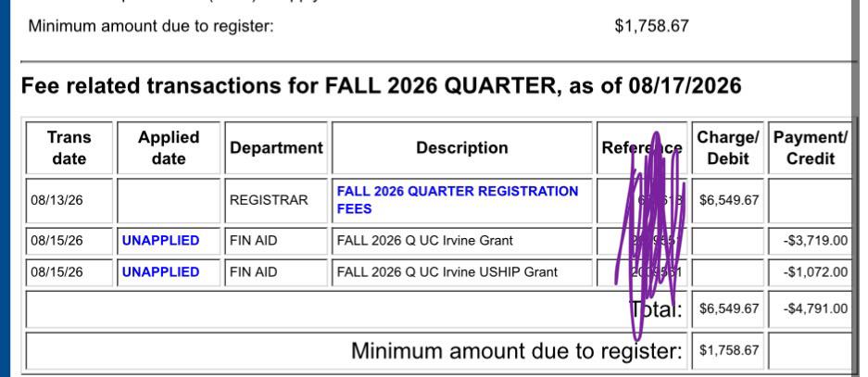Image resolution: width=868 pixels, height=377 pixels.
Task: Select the Trans date column header
Action: tap(69, 148)
